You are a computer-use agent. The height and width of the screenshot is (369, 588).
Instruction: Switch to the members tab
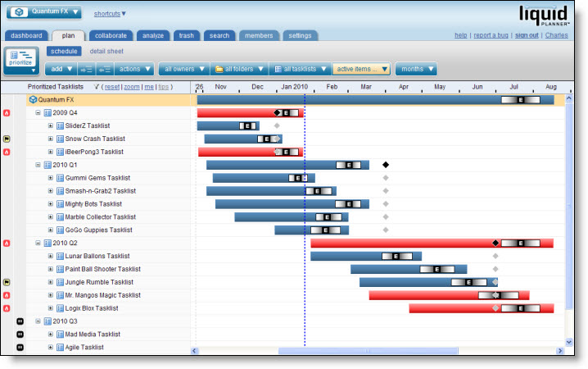(x=259, y=35)
